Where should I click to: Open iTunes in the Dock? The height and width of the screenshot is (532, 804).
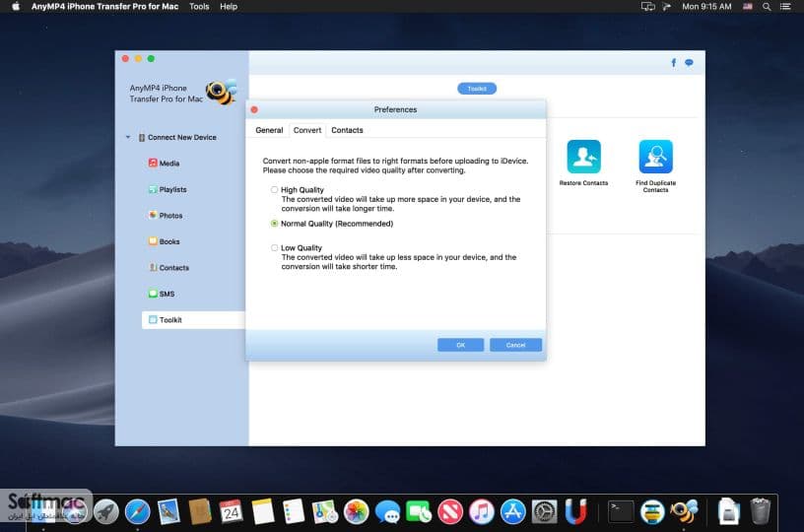(482, 511)
